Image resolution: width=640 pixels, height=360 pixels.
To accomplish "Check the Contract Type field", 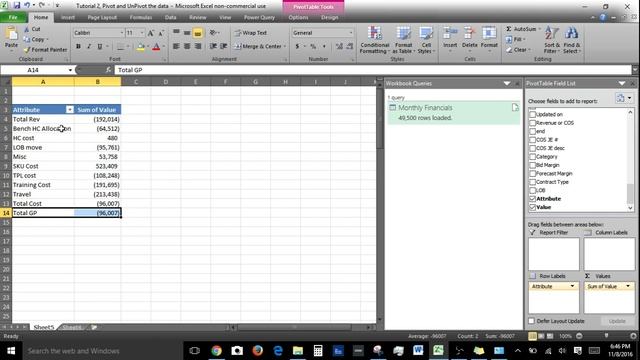I will coord(532,182).
